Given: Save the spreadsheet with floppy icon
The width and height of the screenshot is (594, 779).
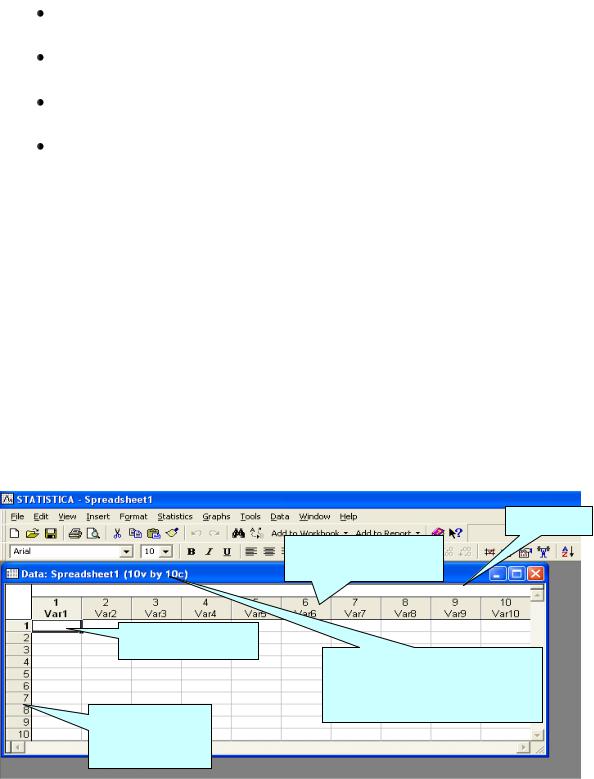Looking at the screenshot, I should point(51,533).
